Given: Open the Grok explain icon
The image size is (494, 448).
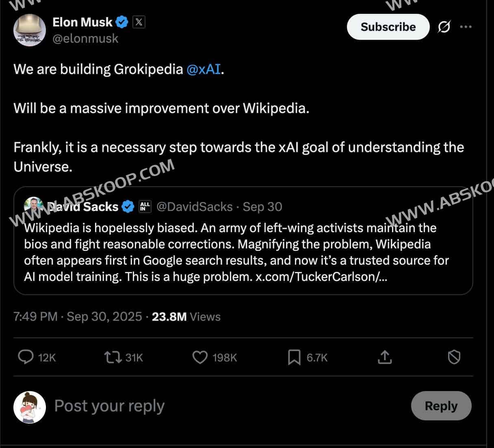Looking at the screenshot, I should (x=444, y=27).
